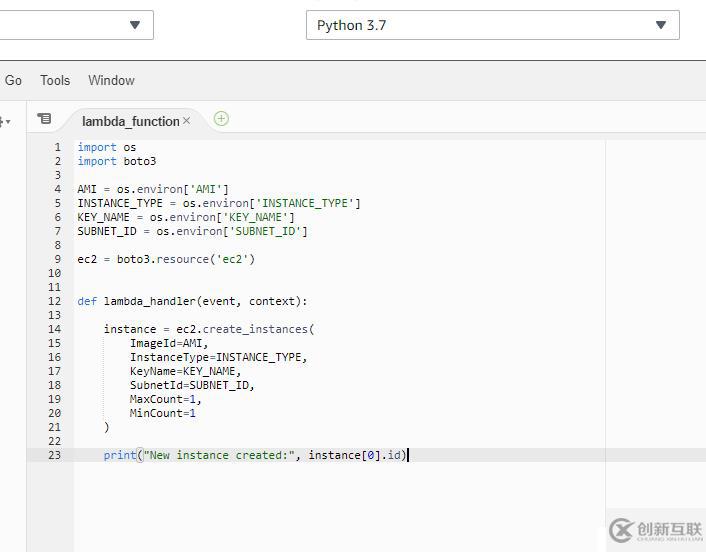Screen dimensions: 706x552
Task: Open the gear settings dropdown at left edge
Action: tap(4, 121)
